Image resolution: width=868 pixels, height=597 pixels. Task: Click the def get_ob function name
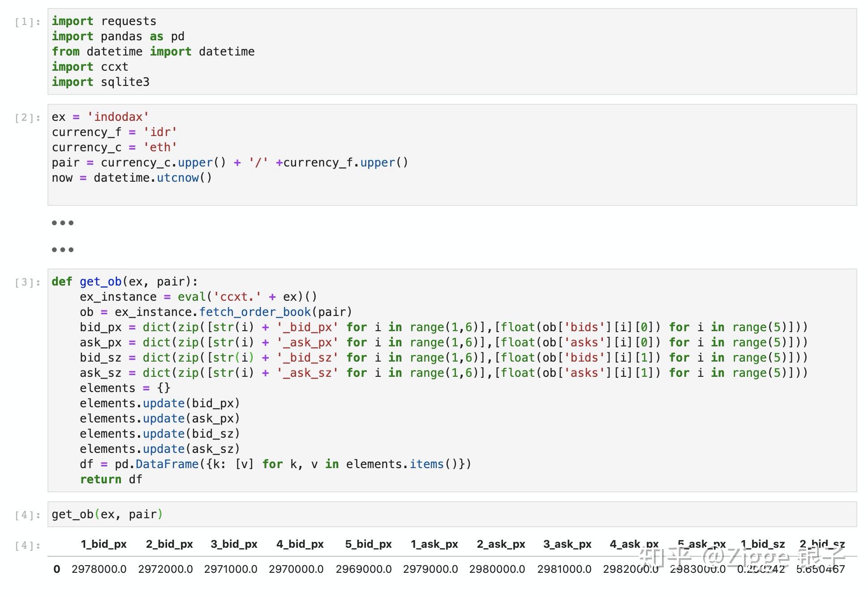point(100,281)
